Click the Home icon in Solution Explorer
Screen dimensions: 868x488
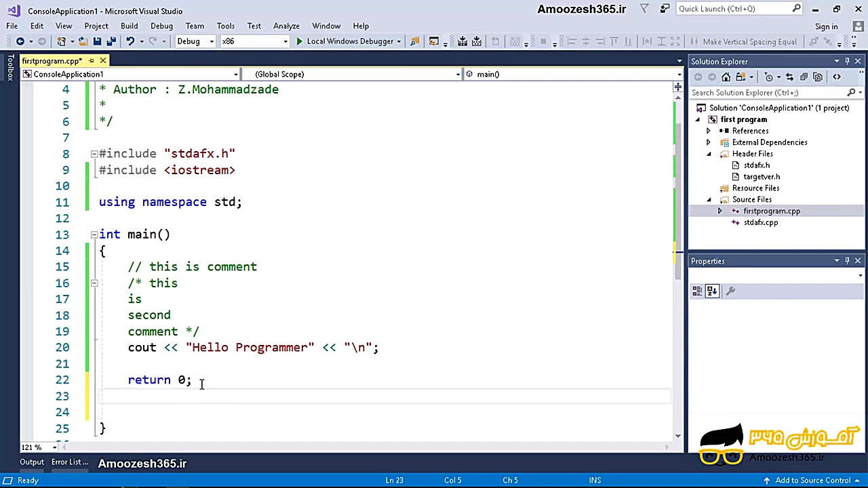click(726, 77)
